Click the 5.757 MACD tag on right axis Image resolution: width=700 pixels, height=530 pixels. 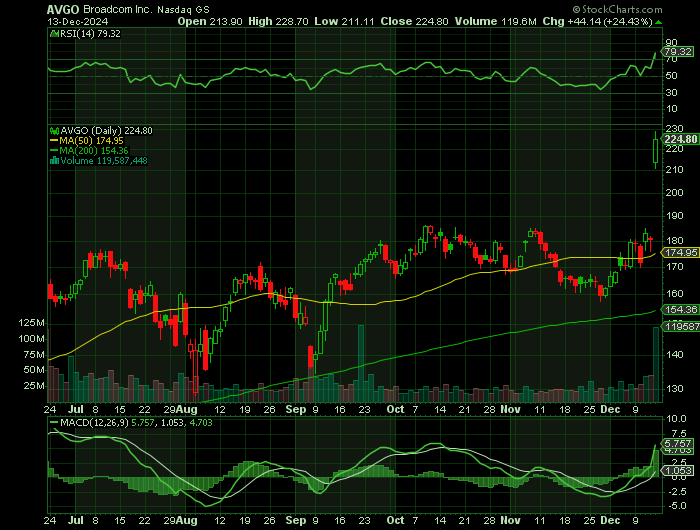[x=678, y=443]
